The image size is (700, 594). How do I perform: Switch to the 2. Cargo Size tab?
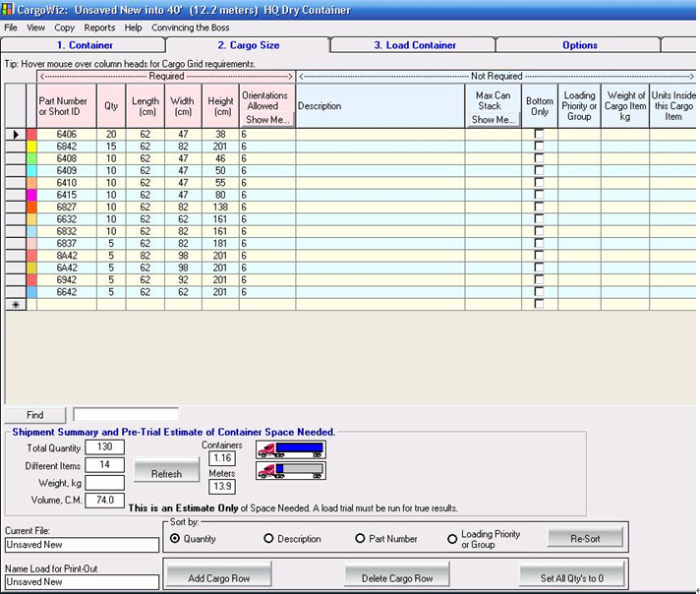[x=248, y=45]
